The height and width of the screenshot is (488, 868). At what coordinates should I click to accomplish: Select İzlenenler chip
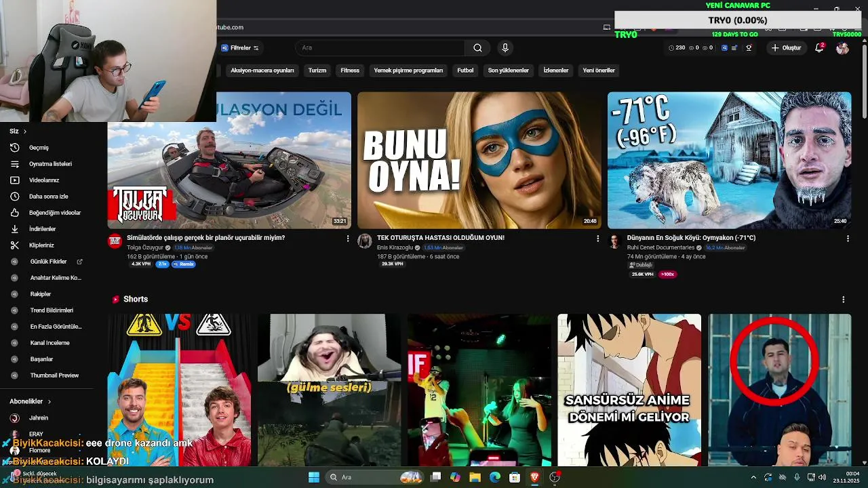point(556,70)
